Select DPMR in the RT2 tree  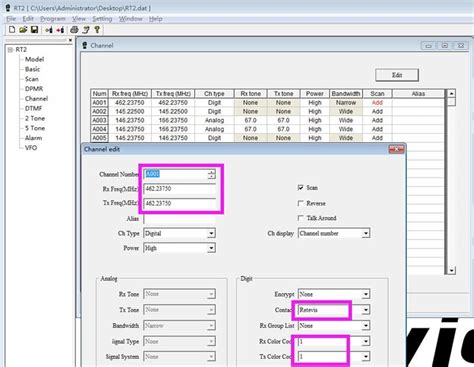pyautogui.click(x=34, y=89)
